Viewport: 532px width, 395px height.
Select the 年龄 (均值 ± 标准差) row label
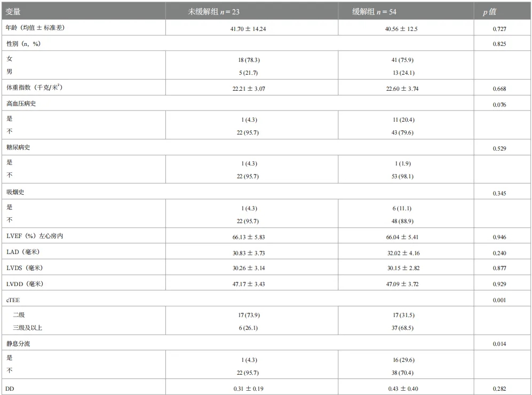click(35, 28)
